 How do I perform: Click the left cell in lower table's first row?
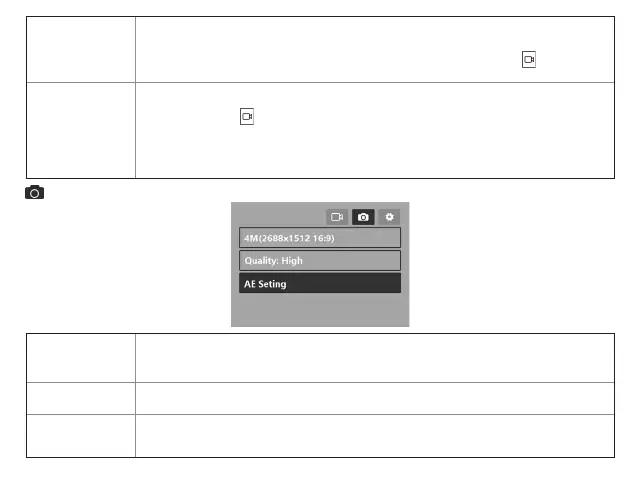[x=81, y=357]
